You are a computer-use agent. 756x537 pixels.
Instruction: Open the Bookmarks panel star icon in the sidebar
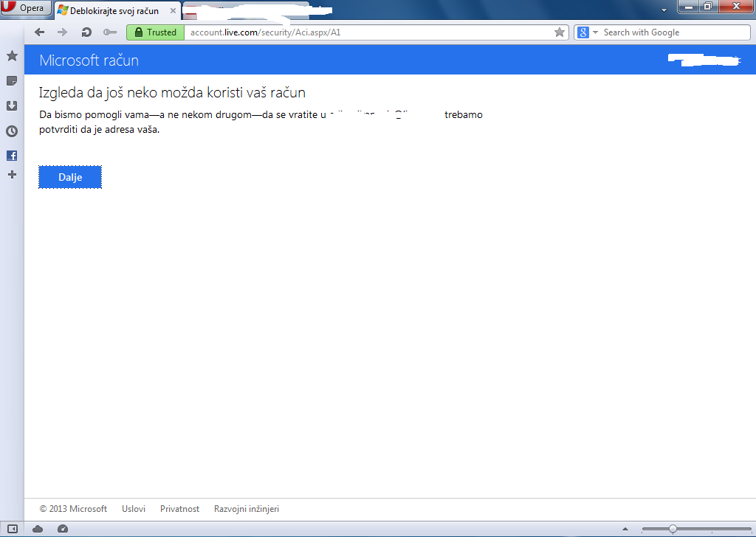pyautogui.click(x=12, y=56)
